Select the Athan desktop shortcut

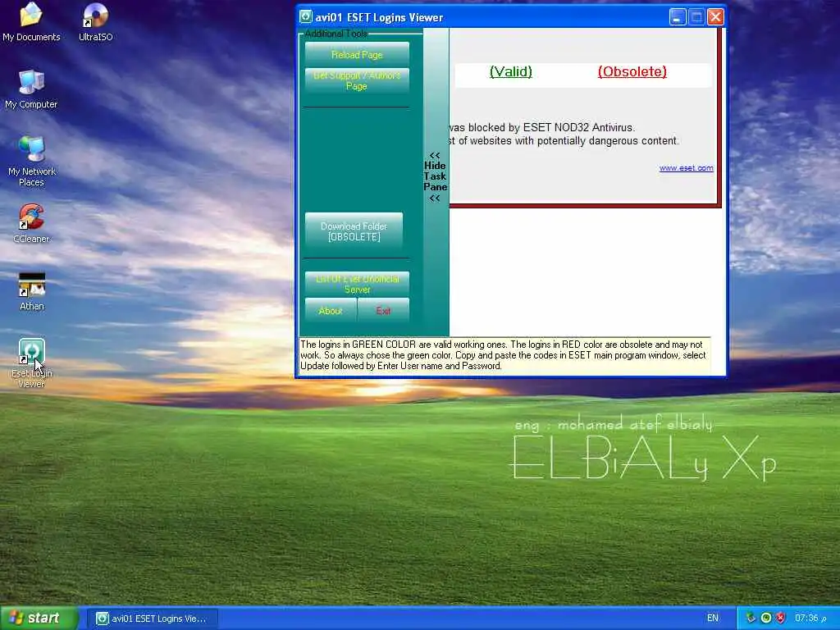[x=32, y=292]
